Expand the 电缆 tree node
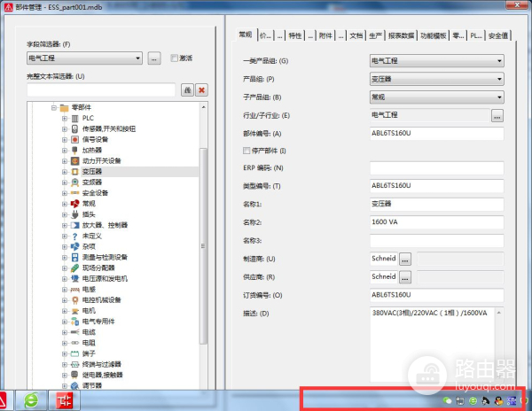532x411 pixels. (65, 332)
